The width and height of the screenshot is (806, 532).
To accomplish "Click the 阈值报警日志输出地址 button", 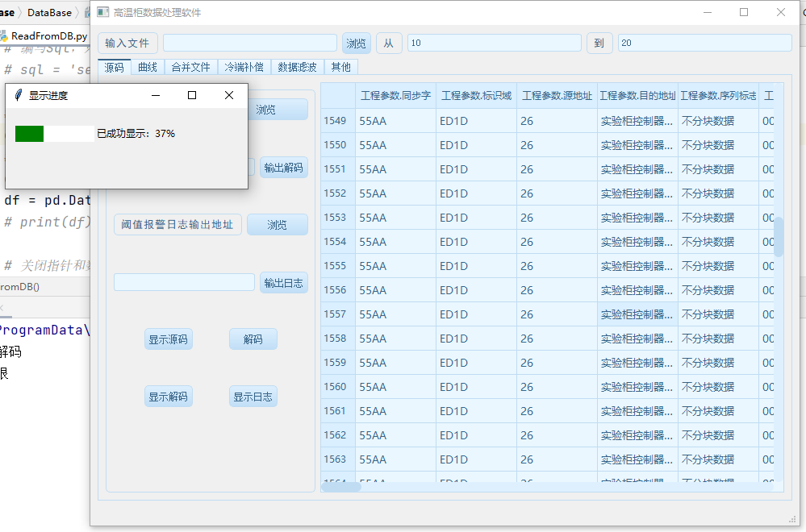I will [x=177, y=224].
